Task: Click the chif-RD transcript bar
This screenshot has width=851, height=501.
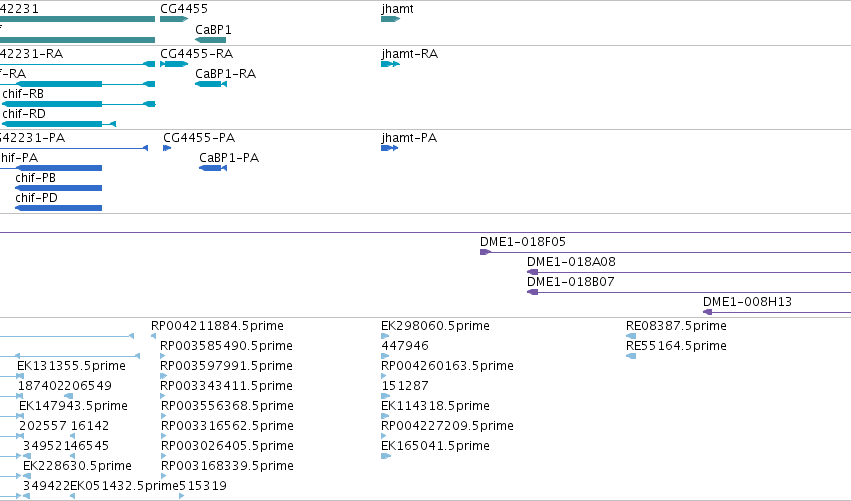Action: tap(59, 124)
